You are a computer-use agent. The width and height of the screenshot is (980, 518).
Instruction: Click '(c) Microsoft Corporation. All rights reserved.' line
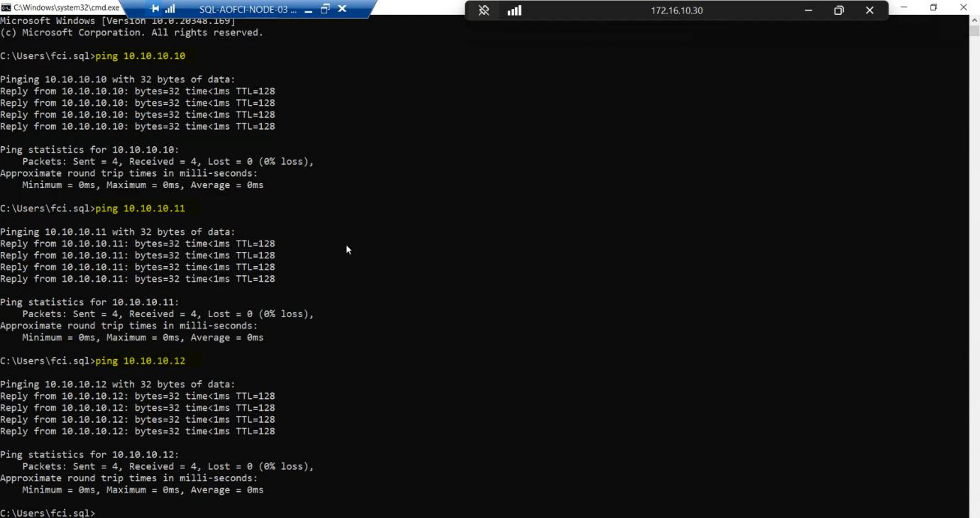tap(131, 33)
